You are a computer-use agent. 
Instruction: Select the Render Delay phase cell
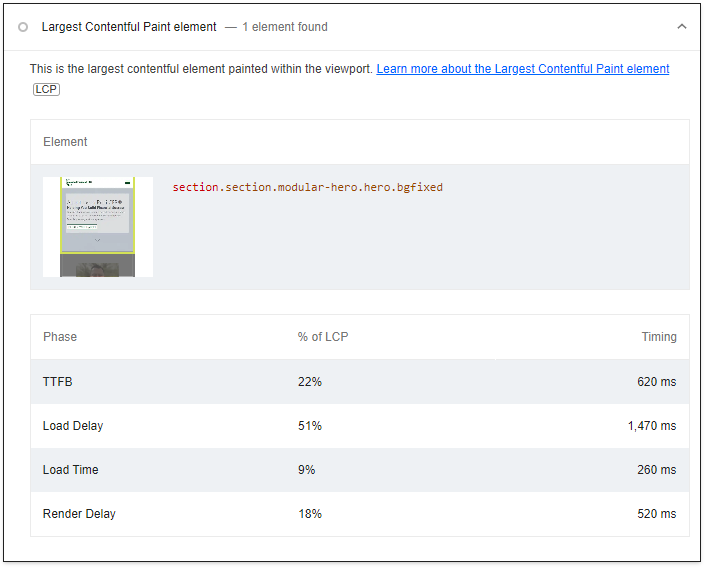coord(79,516)
